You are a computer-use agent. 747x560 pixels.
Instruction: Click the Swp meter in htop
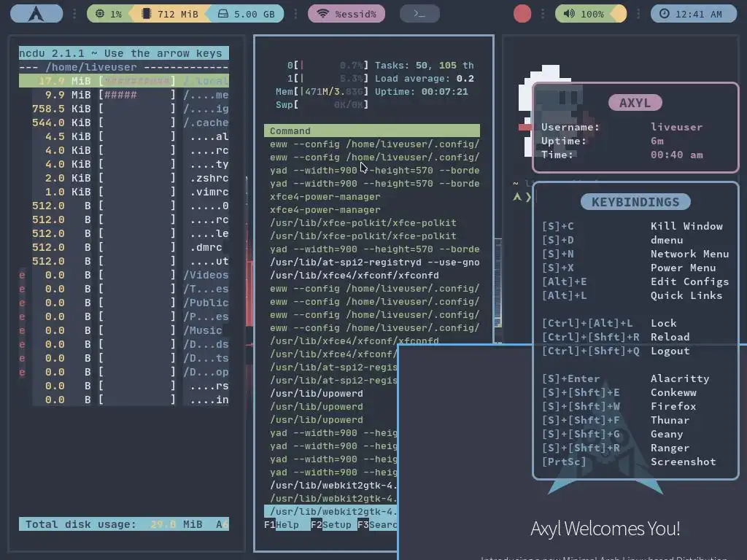[322, 104]
